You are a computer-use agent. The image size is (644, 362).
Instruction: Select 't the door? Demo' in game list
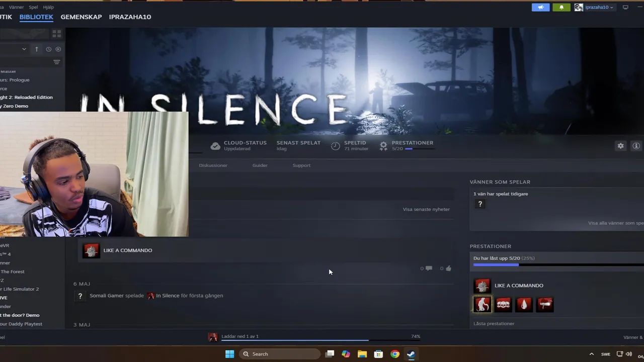pyautogui.click(x=20, y=315)
